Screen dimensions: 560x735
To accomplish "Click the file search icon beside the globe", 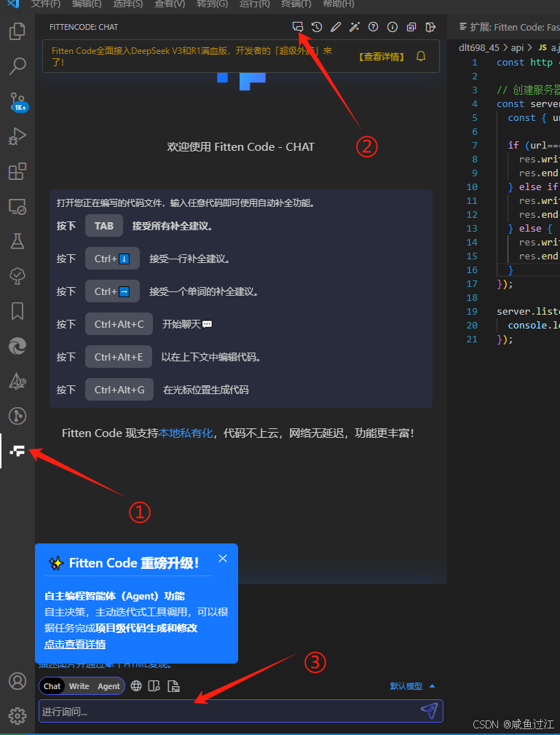I will pyautogui.click(x=154, y=685).
